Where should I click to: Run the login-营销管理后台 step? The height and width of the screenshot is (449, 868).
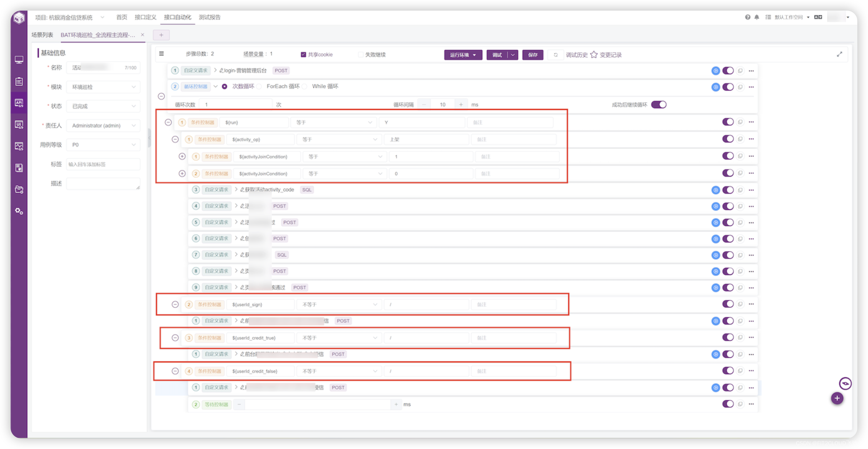(x=715, y=71)
